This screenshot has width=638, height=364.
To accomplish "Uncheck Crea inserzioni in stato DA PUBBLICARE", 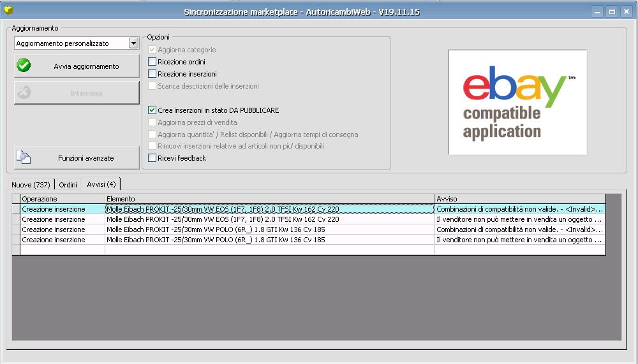I will (152, 110).
